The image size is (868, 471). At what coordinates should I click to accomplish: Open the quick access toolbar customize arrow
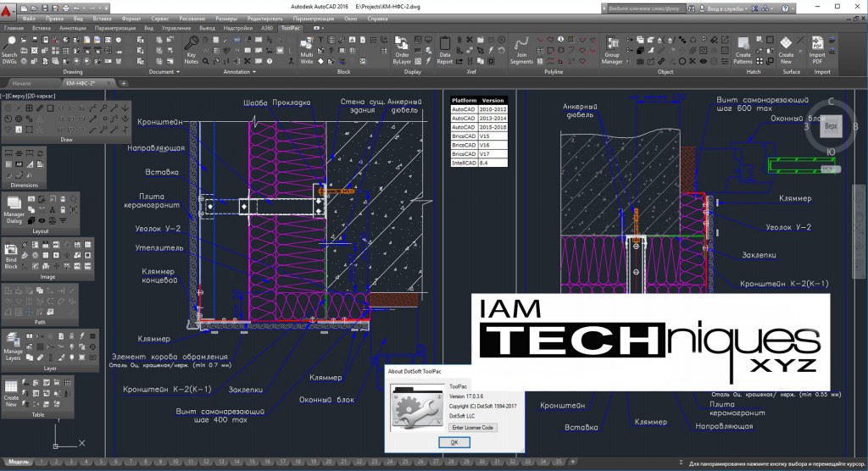click(106, 8)
